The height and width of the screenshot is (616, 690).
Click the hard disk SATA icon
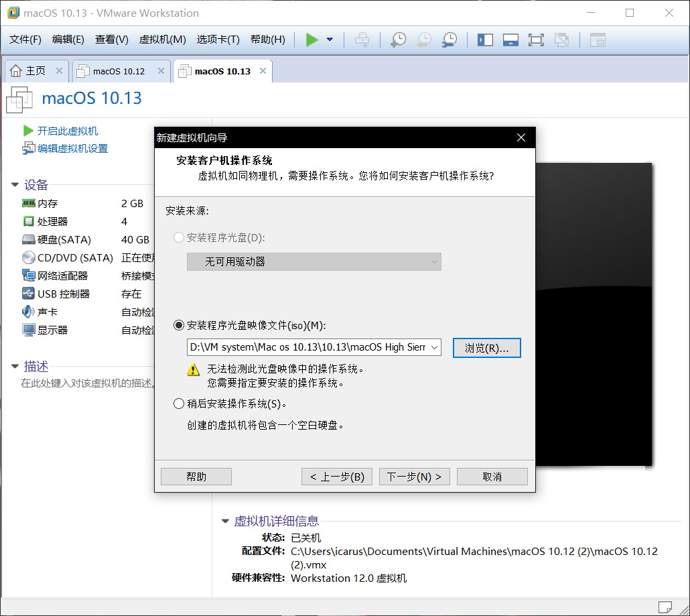click(29, 239)
